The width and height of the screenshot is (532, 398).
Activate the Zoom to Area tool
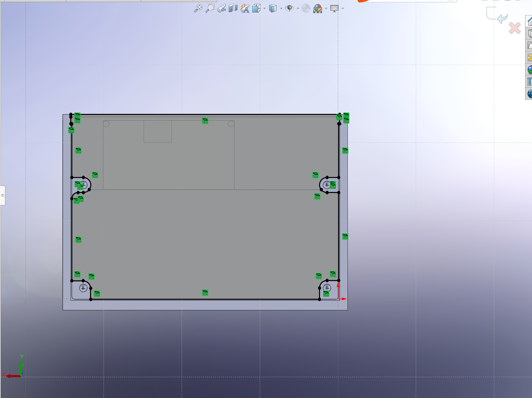[210, 8]
